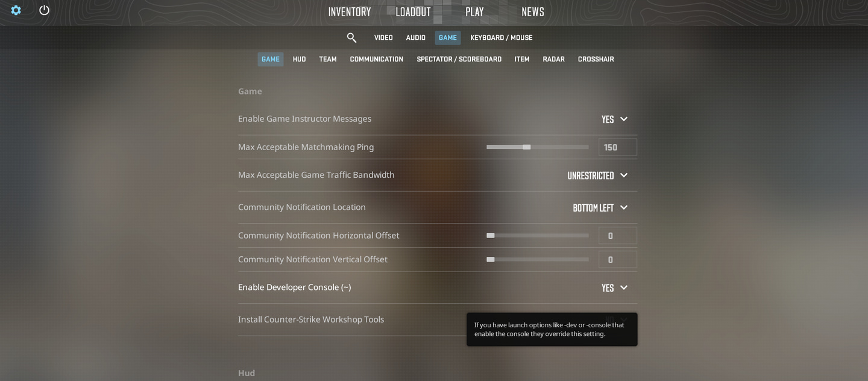
Task: Open Max Acceptable Game Traffic Bandwidth dropdown
Action: (597, 175)
